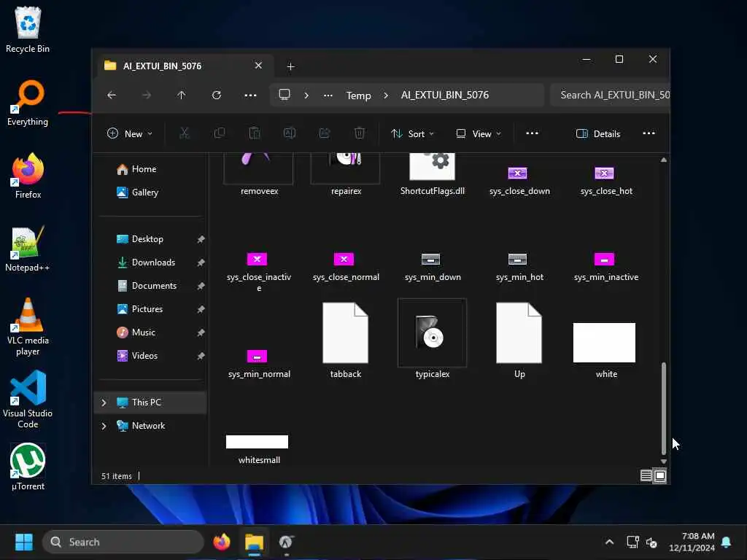Image resolution: width=747 pixels, height=560 pixels.
Task: Click the Delete trash icon
Action: [360, 134]
